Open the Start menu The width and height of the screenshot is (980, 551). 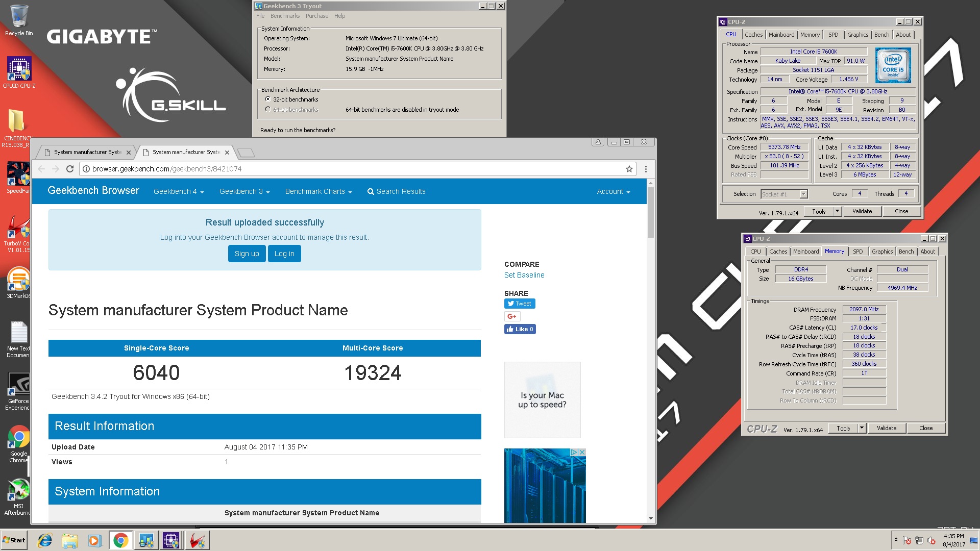pos(14,540)
